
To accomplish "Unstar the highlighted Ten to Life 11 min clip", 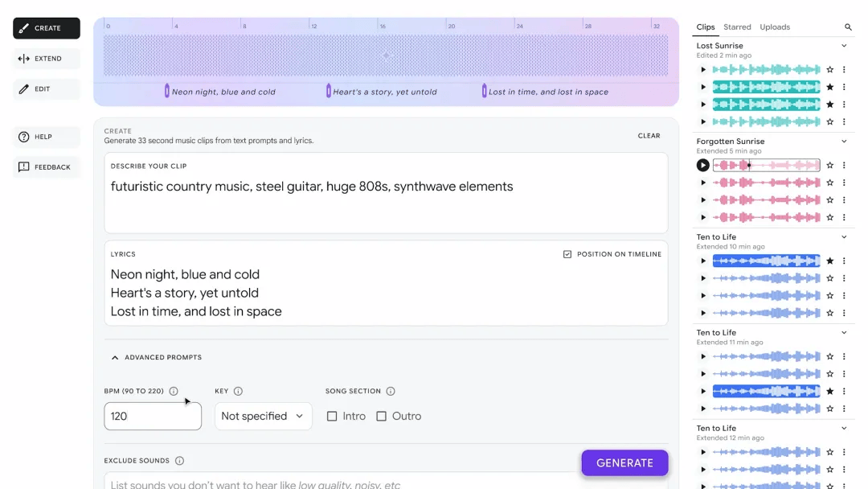I will click(x=829, y=392).
